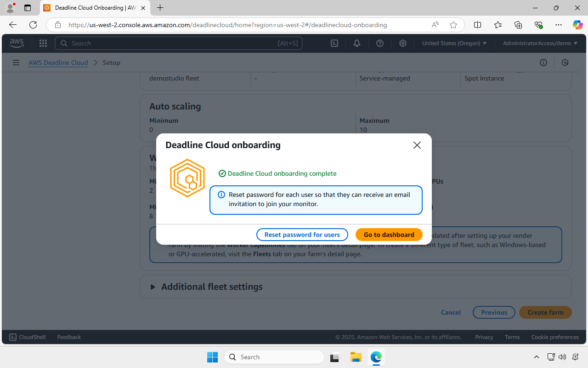The height and width of the screenshot is (368, 588).
Task: Open Copilot in the browser toolbar
Action: [577, 25]
